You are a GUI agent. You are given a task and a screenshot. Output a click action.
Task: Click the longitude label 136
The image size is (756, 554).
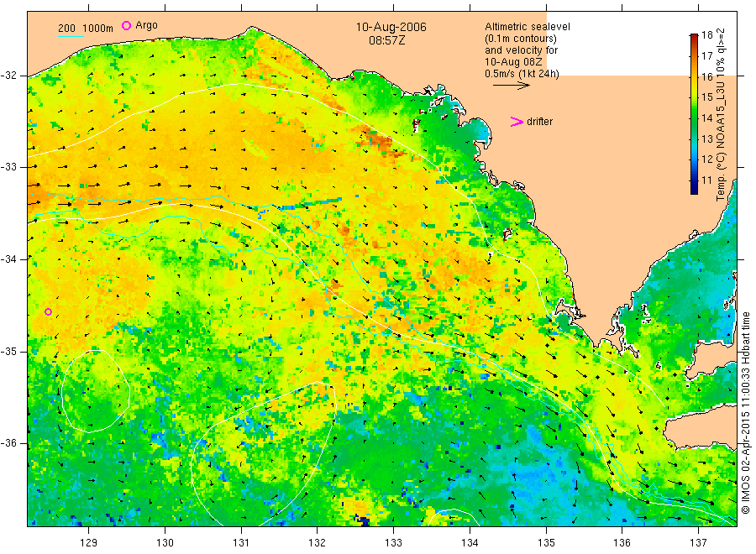[622, 542]
